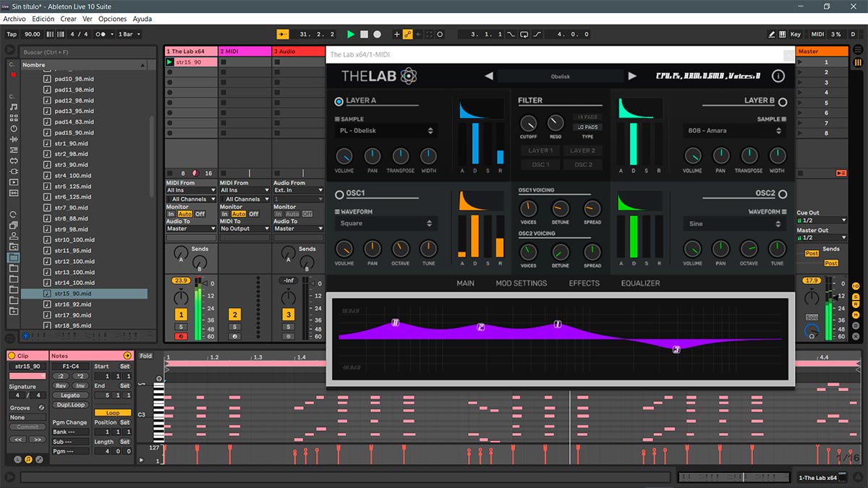Open the Edición menu
The image size is (868, 488).
coord(43,19)
